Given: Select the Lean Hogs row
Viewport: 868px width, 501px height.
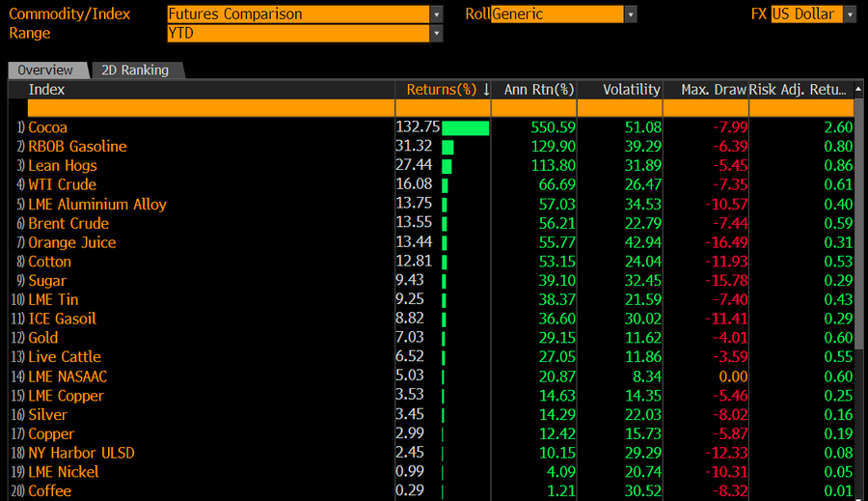Looking at the screenshot, I should [432, 166].
